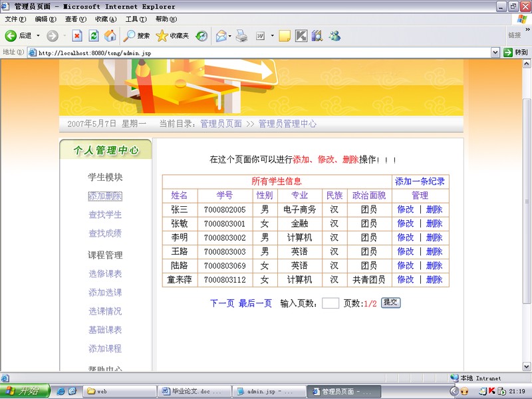Click the vertical scrollbar down arrow
The height and width of the screenshot is (399, 532).
click(527, 366)
